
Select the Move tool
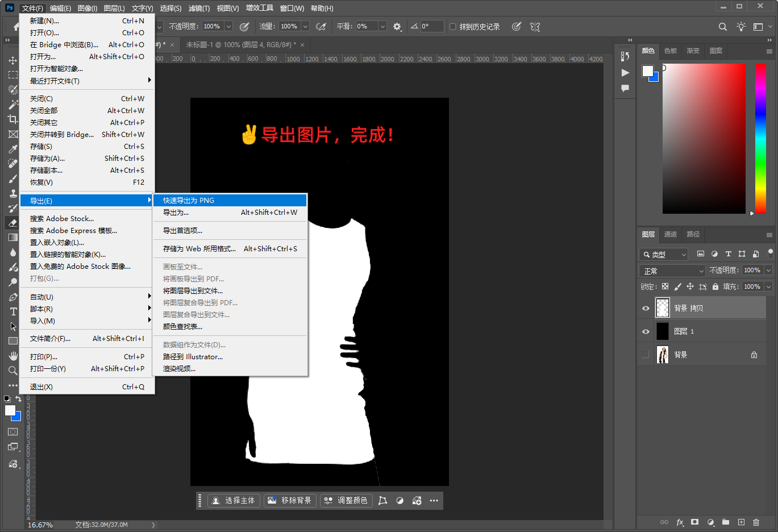tap(13, 60)
